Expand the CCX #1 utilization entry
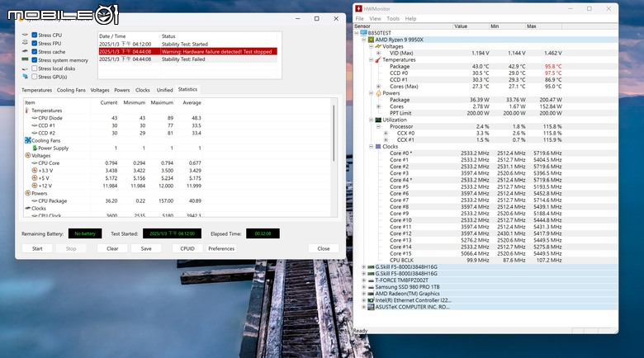 tap(386, 139)
